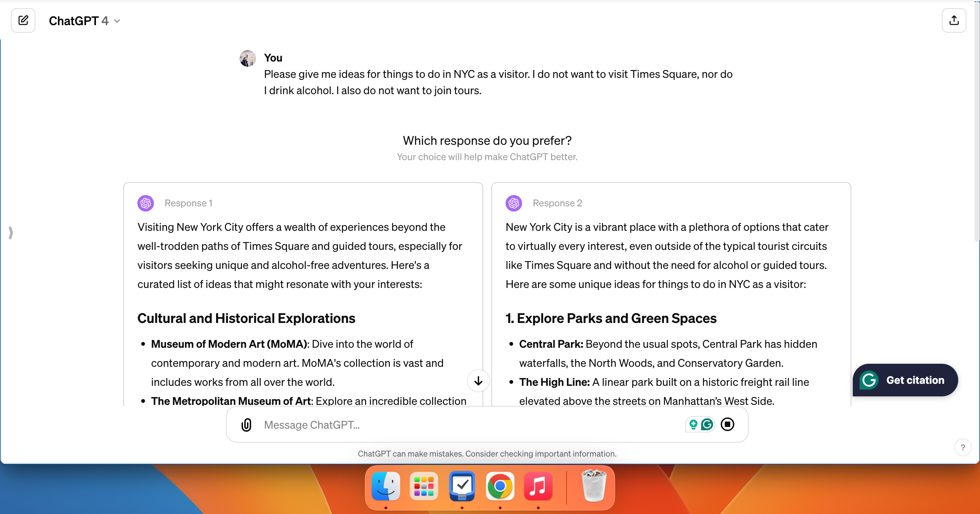The image size is (980, 514).
Task: Click the scroll-down arrow inside Response 1
Action: pyautogui.click(x=478, y=381)
